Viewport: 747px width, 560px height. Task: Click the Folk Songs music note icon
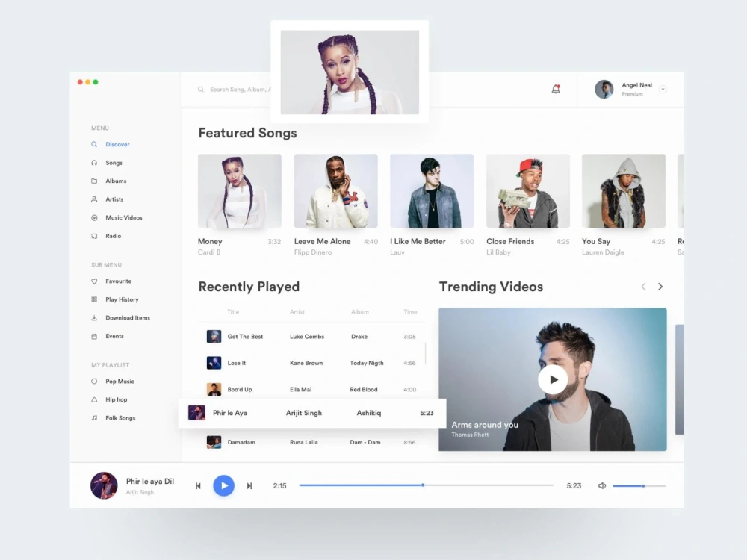click(x=94, y=418)
